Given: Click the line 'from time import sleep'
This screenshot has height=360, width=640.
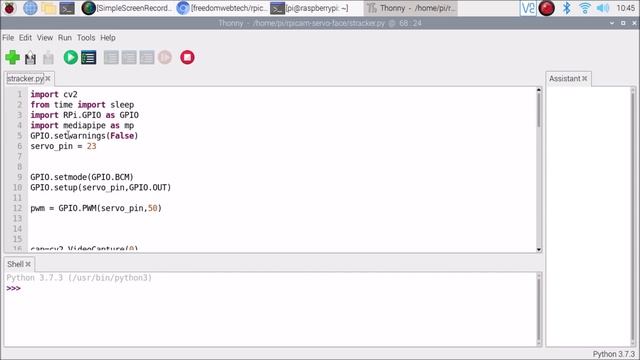Looking at the screenshot, I should tap(82, 105).
